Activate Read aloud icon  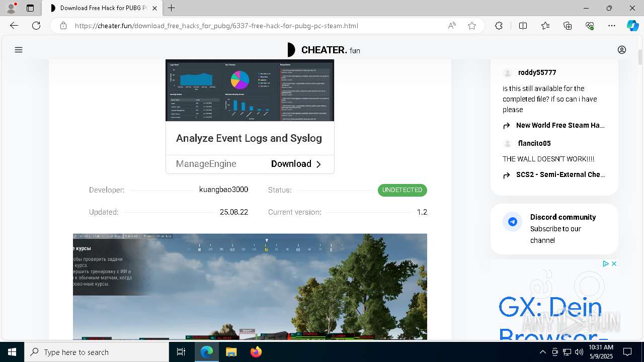point(452,26)
